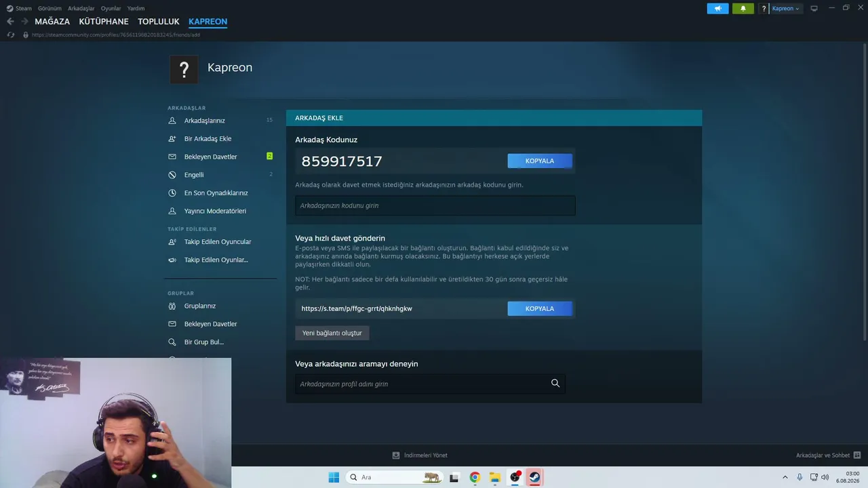The width and height of the screenshot is (868, 488).
Task: Go back with the left arrow
Action: [10, 22]
